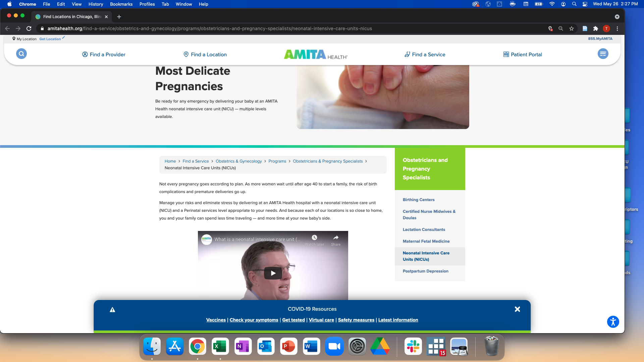644x362 pixels.
Task: Click the blue search magnifier icon
Action: pyautogui.click(x=21, y=54)
